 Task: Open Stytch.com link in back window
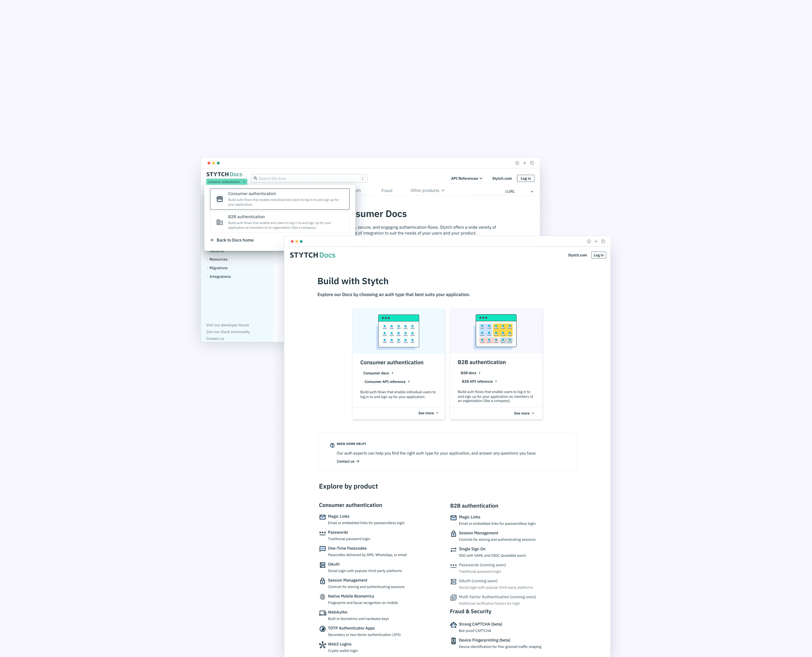pos(502,178)
